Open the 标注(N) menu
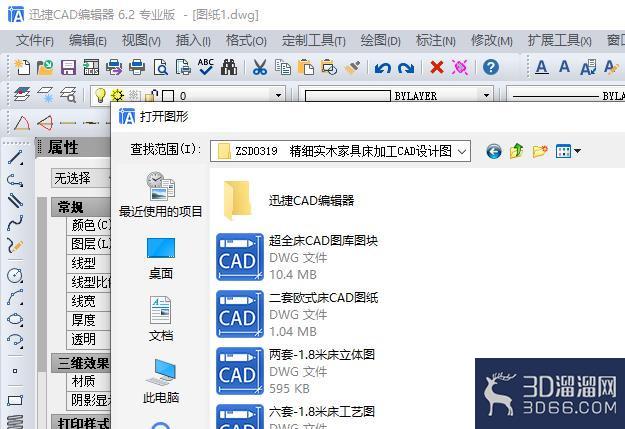 tap(435, 40)
